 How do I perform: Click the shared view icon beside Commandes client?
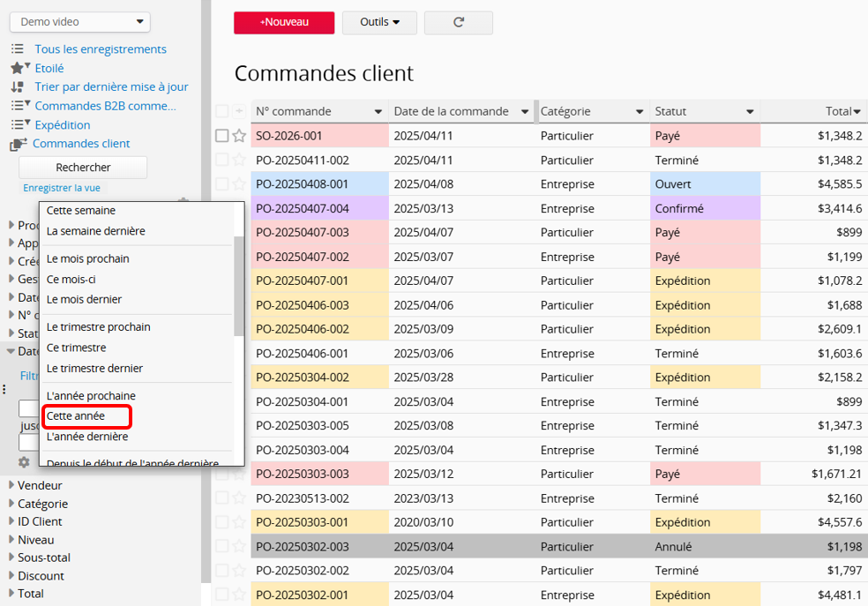tap(19, 144)
